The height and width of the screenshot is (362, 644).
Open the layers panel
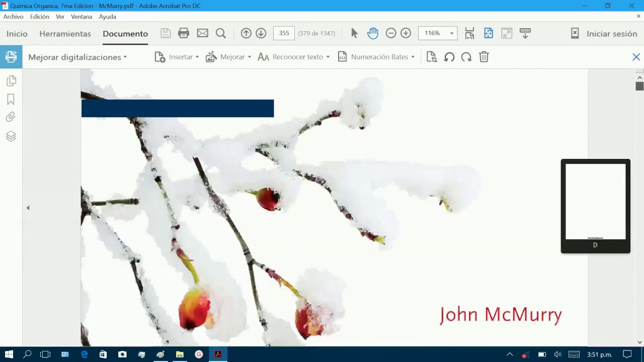tap(11, 136)
